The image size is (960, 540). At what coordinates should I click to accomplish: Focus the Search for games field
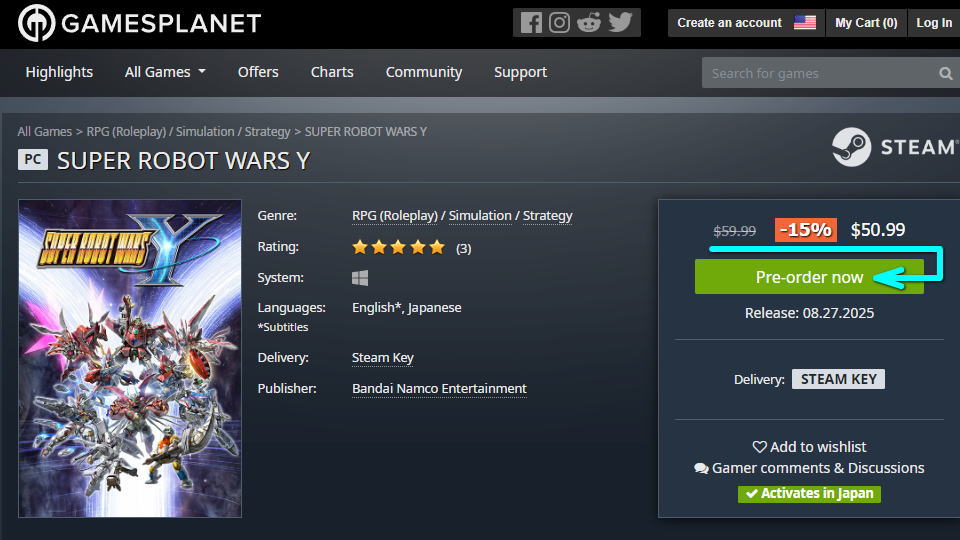[815, 73]
